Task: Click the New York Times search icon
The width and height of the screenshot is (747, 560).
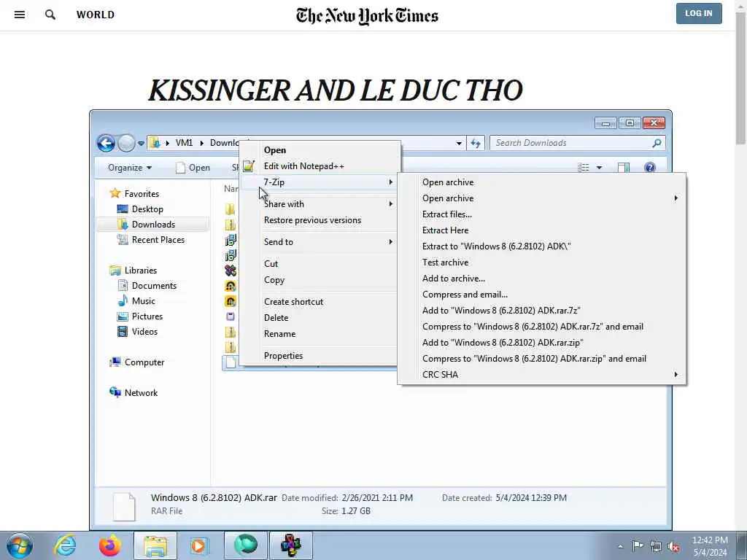Action: coord(50,15)
